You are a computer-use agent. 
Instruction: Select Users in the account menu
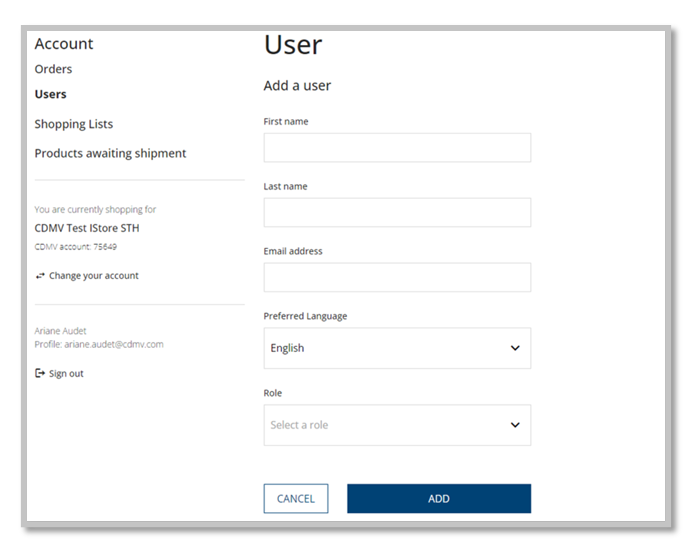(x=50, y=94)
